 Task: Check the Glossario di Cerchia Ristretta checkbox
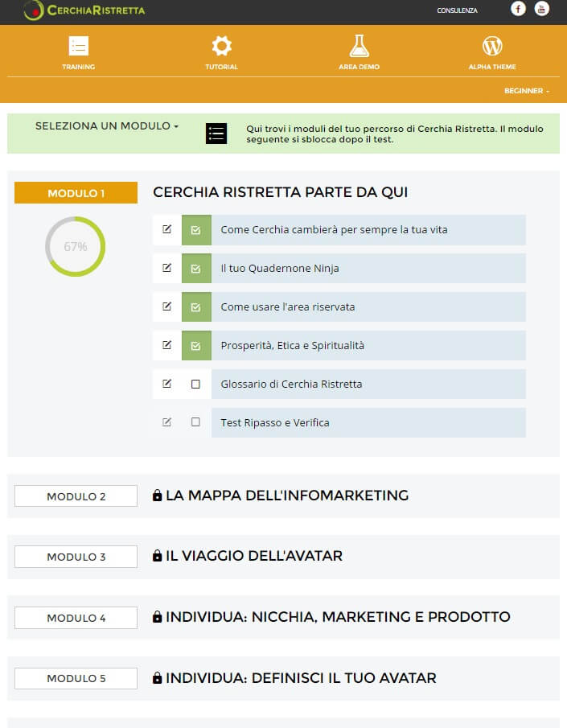coord(195,384)
